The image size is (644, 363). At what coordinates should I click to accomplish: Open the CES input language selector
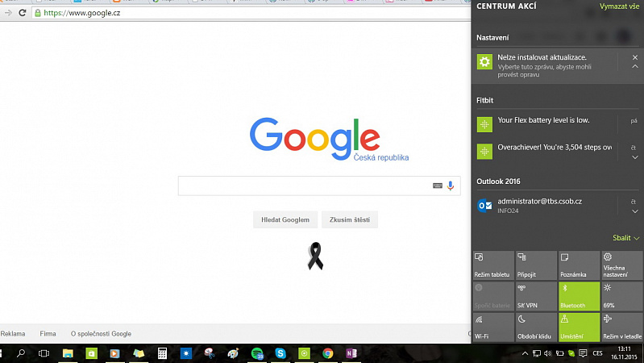coord(597,353)
